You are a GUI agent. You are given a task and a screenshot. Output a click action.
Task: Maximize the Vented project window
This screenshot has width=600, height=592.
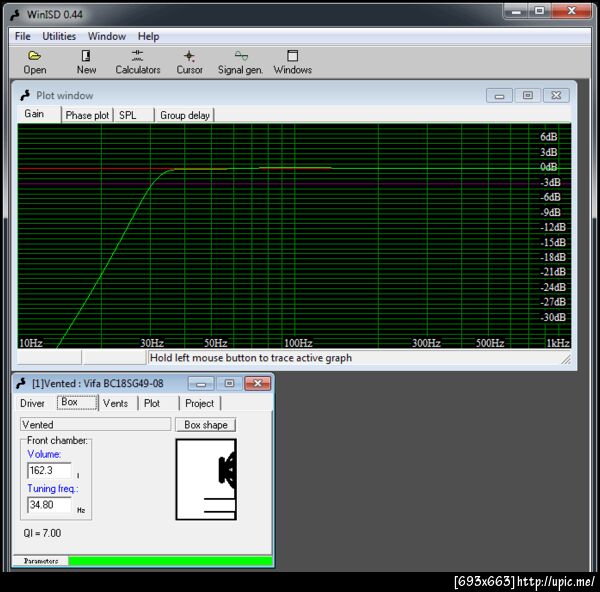(229, 383)
